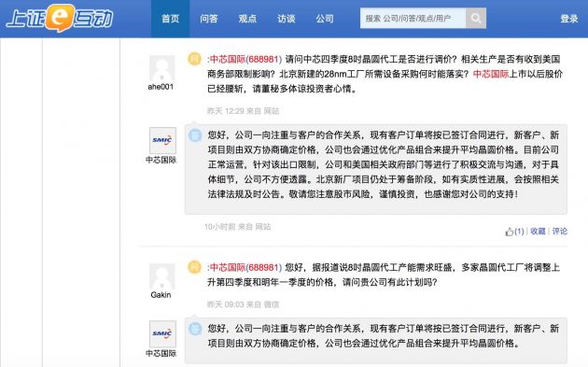Click 收藏 to bookmark the first answer
Screen dimensions: 588x367
(538, 232)
